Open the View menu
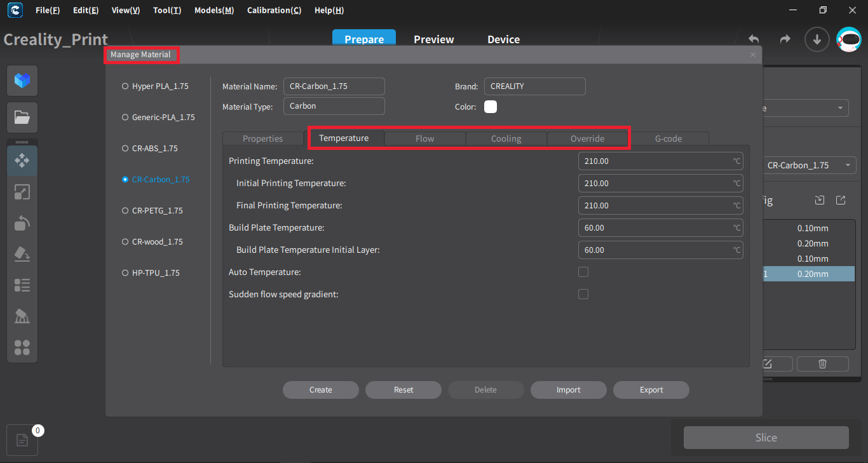Viewport: 868px width, 463px height. point(125,10)
